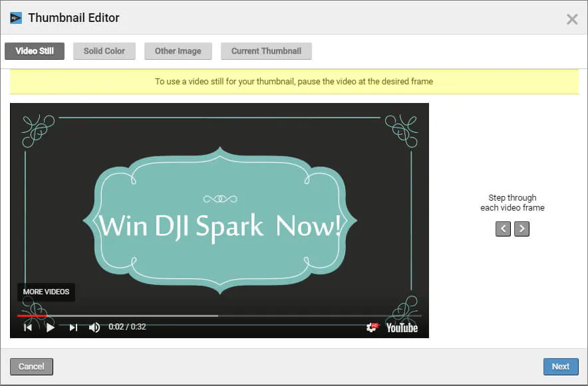Step forward one video frame

point(521,229)
